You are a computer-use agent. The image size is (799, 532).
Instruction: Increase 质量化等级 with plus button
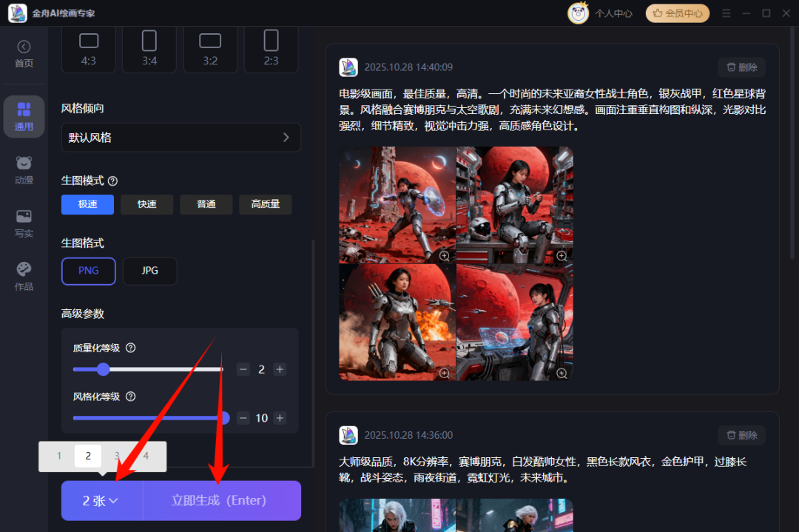280,369
